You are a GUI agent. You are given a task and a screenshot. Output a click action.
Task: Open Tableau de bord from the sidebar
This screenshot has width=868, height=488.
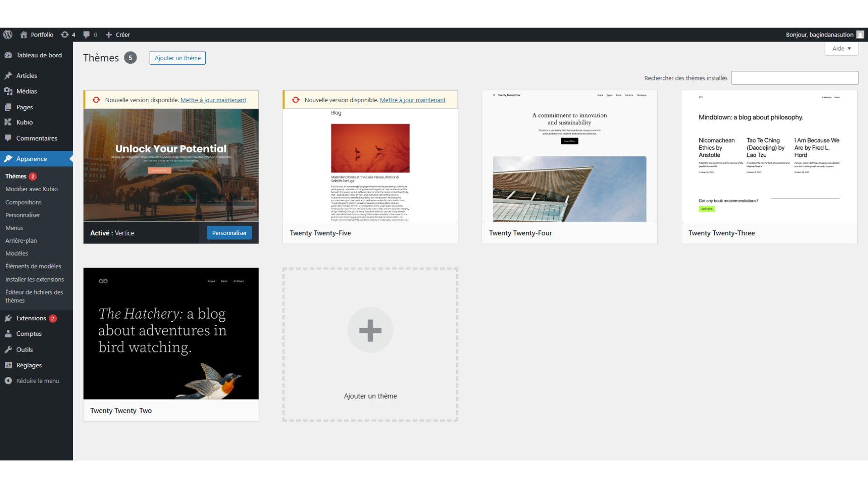tap(38, 55)
